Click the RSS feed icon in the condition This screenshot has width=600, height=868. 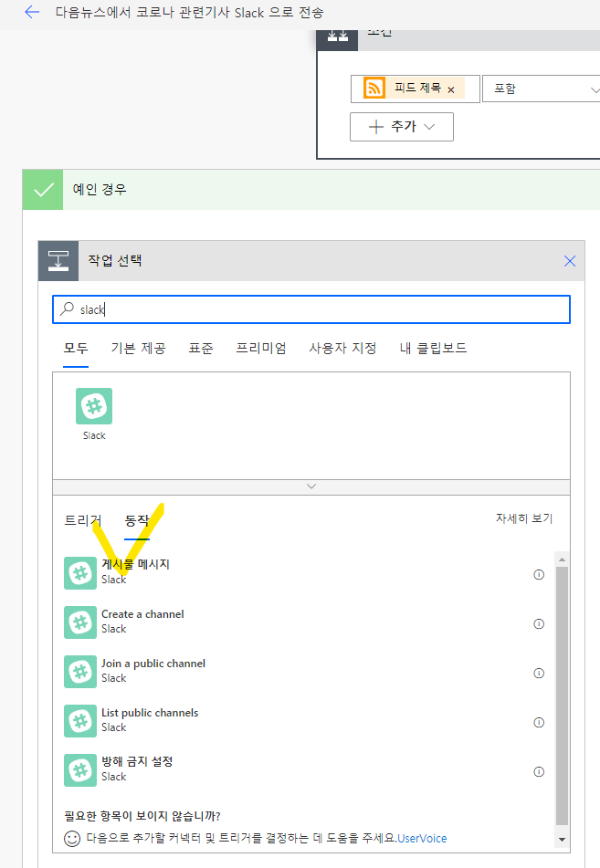[374, 88]
